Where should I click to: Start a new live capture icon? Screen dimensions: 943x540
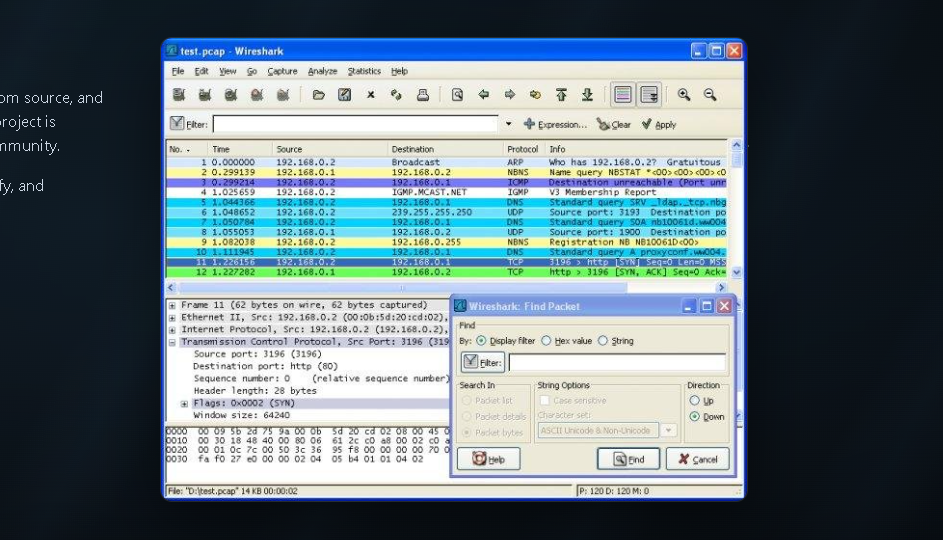(230, 94)
